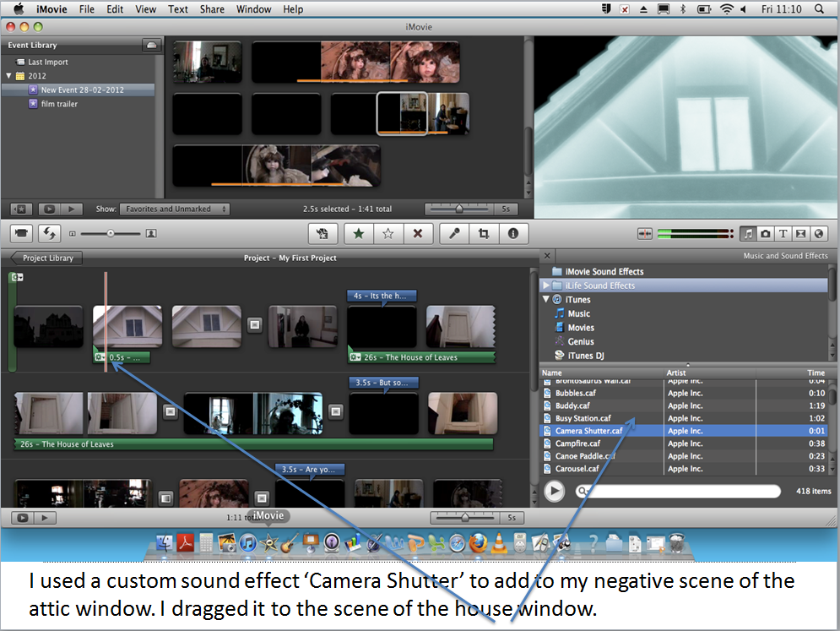Select Genius under iTunes

pyautogui.click(x=580, y=341)
